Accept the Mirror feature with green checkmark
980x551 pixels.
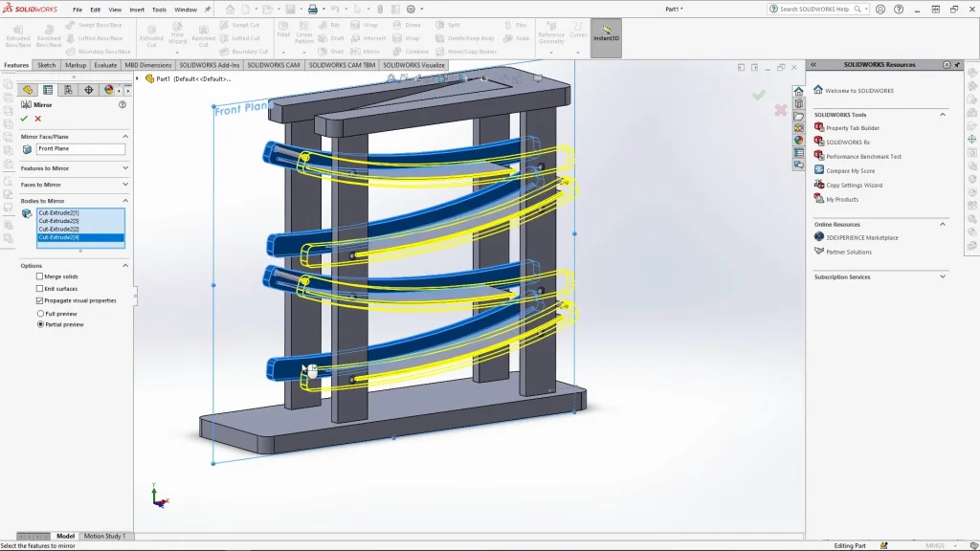click(24, 119)
